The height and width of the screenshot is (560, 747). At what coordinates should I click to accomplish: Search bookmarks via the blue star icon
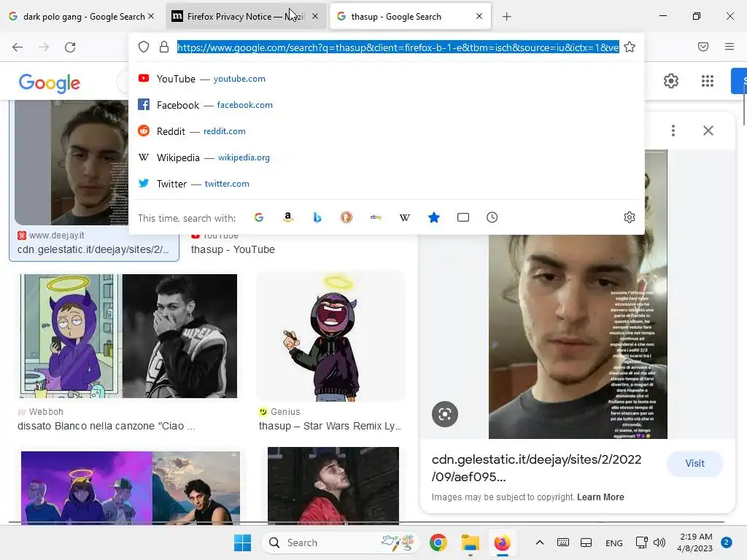pyautogui.click(x=434, y=217)
